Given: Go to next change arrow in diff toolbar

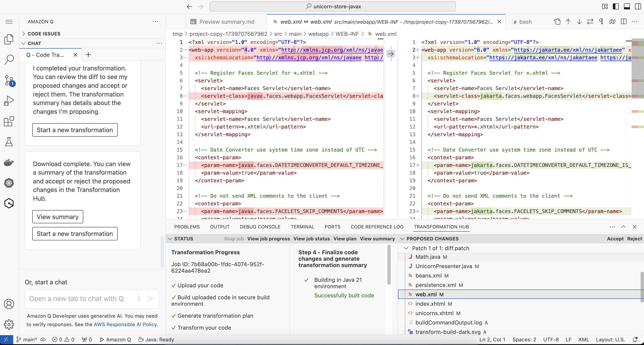Looking at the screenshot, I should click(x=579, y=22).
